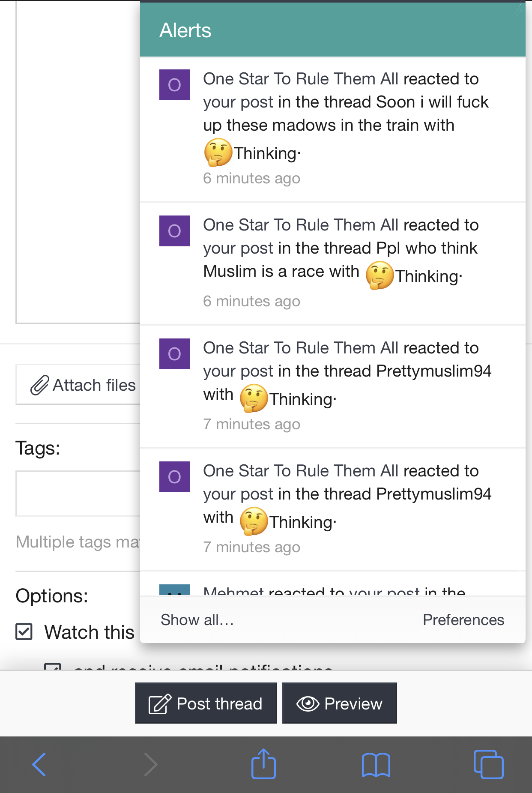Open first Prettymuslim94 thread alert
The height and width of the screenshot is (793, 532).
coord(333,386)
